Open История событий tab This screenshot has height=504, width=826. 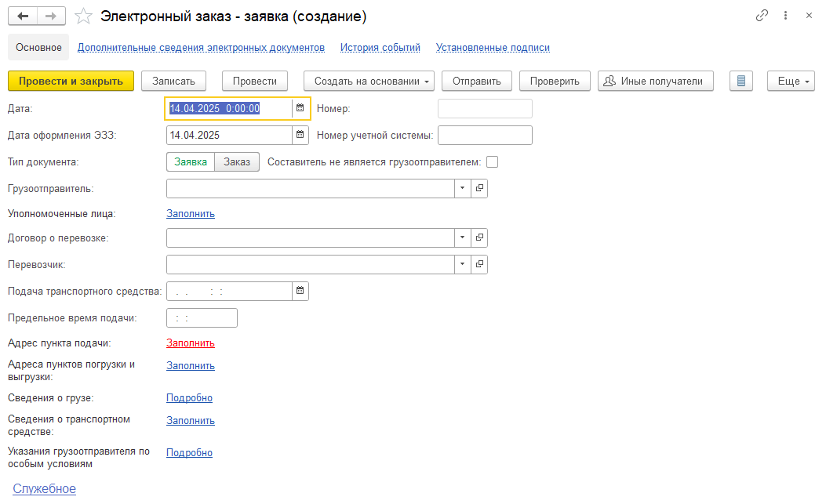(380, 47)
